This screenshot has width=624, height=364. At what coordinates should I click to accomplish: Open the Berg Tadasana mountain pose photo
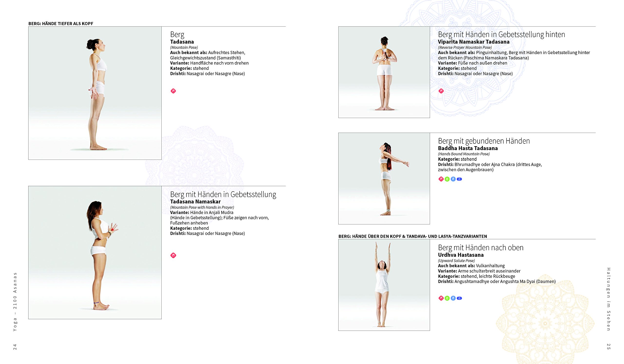[x=95, y=93]
